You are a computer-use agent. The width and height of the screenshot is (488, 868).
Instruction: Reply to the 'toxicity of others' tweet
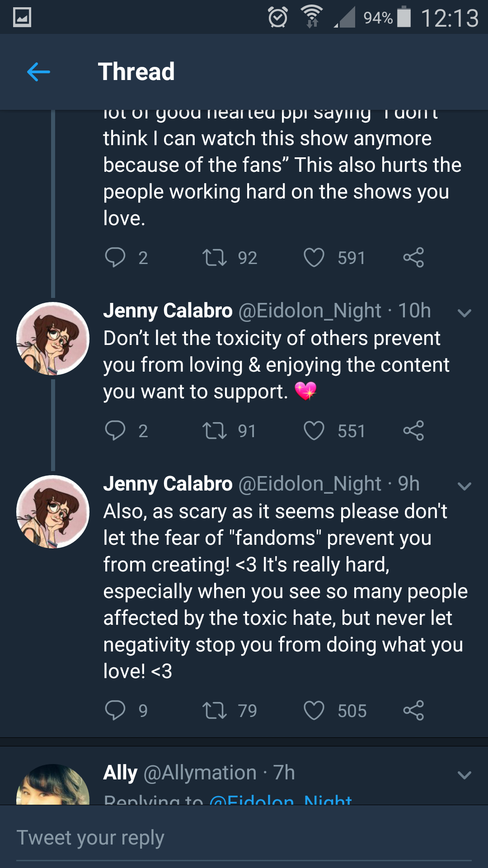point(115,430)
